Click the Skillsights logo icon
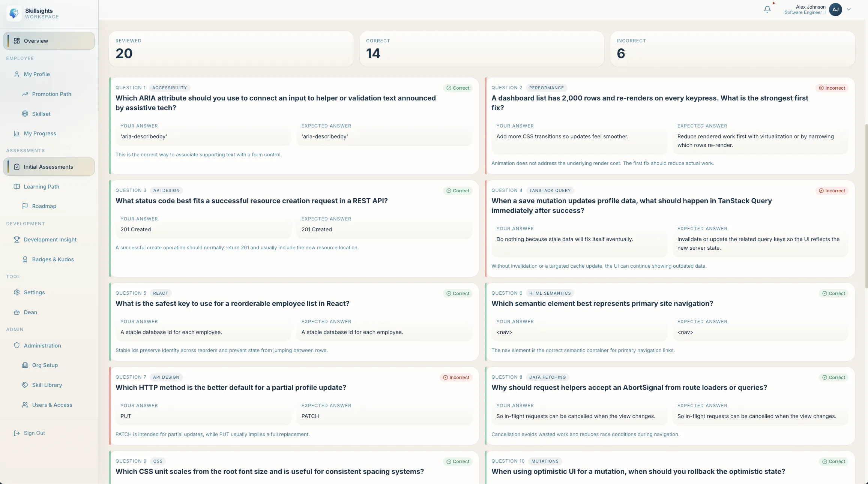The height and width of the screenshot is (484, 868). coord(14,13)
